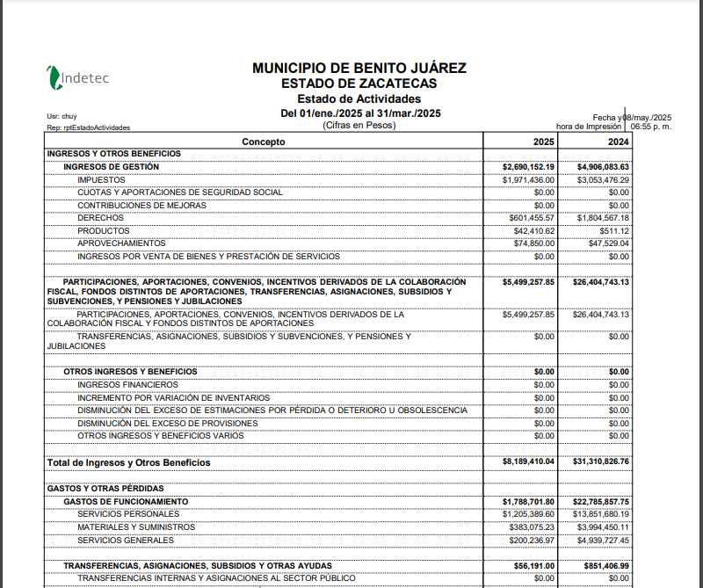
Task: Select the DERECHOS row
Action: (101, 217)
